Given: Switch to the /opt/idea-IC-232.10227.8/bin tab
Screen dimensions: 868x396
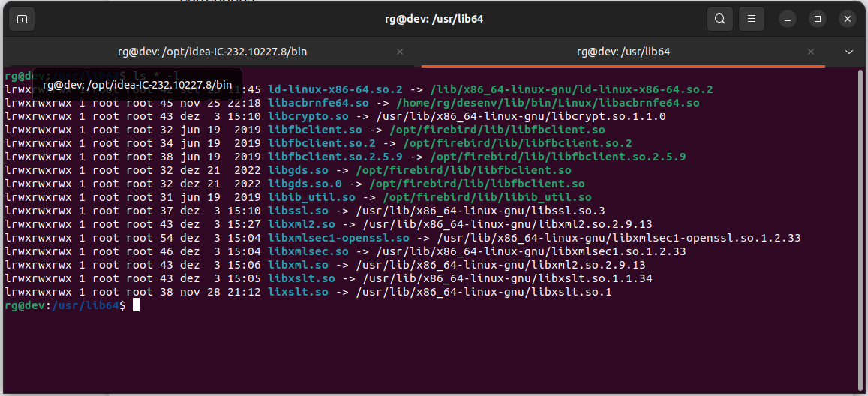Looking at the screenshot, I should 212,52.
